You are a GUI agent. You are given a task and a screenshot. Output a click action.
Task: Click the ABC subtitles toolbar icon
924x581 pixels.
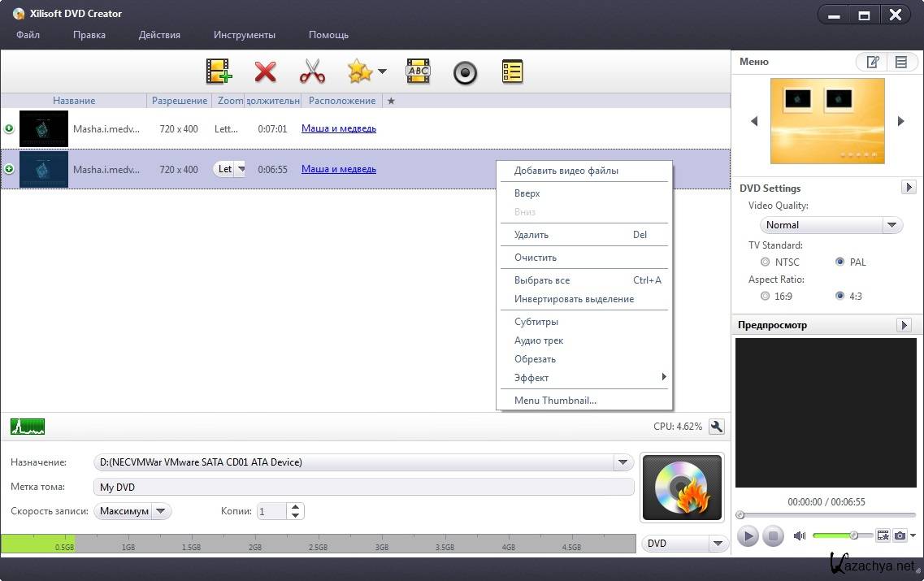[418, 72]
